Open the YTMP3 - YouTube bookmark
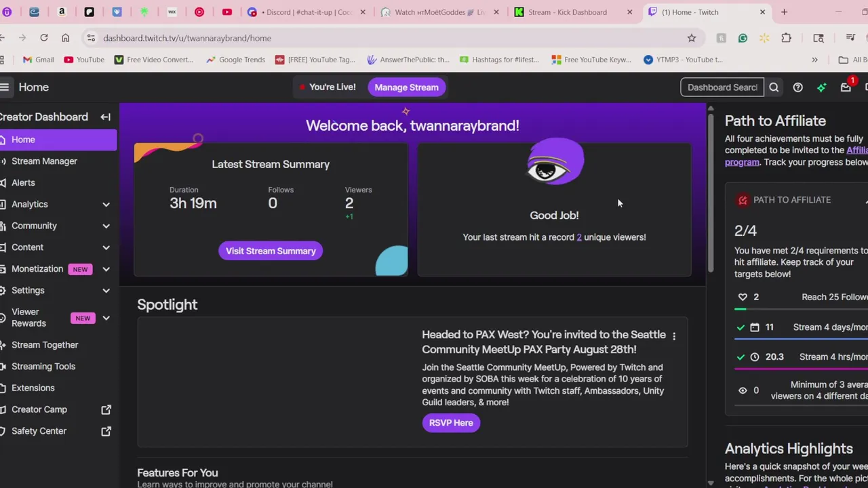868x488 pixels. 682,60
